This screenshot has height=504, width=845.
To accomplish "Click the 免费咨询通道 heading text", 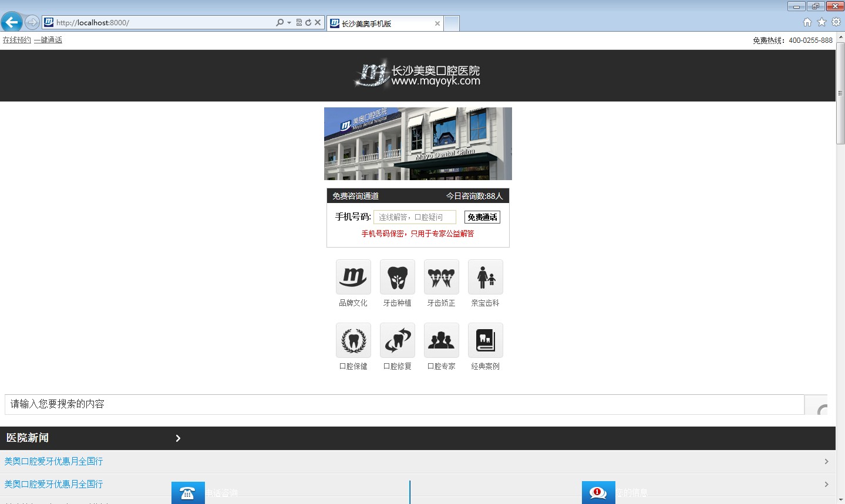I will pos(356,196).
